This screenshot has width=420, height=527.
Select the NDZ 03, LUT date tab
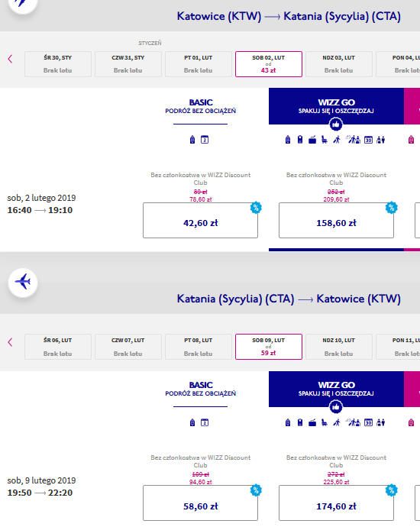point(339,64)
